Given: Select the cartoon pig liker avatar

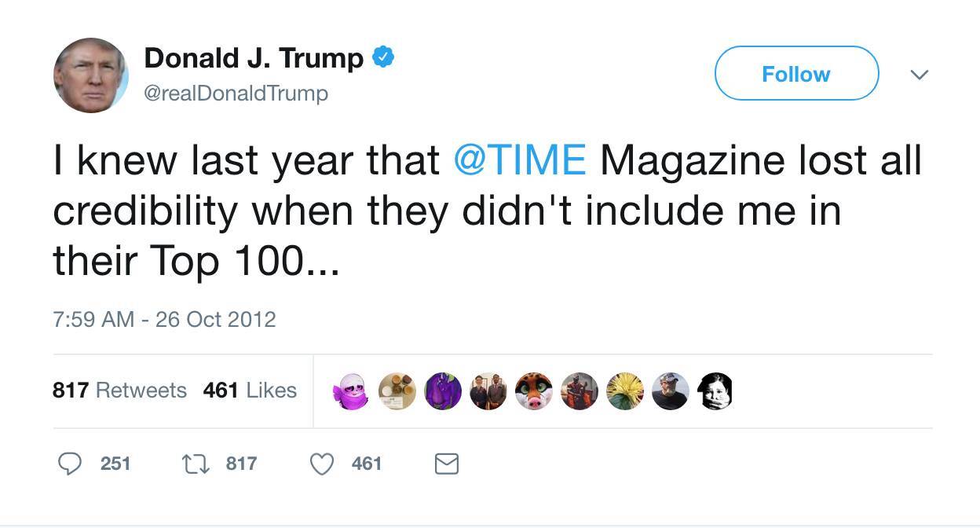Looking at the screenshot, I should tap(533, 390).
